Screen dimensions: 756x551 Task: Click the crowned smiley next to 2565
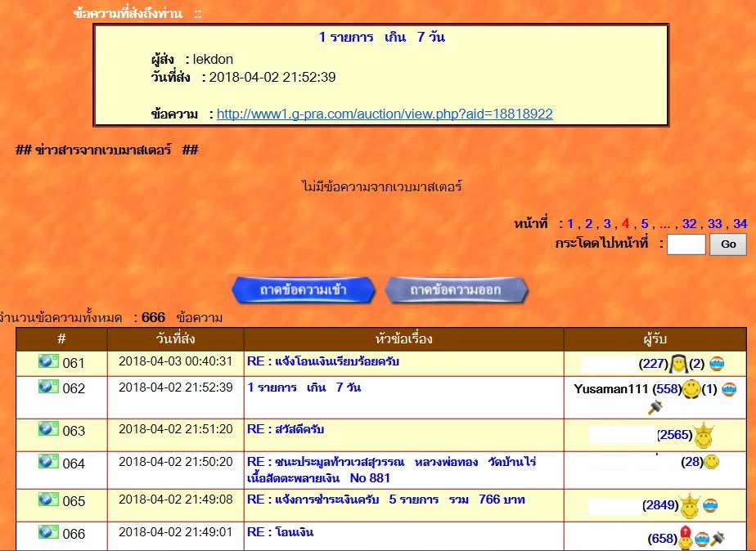704,436
